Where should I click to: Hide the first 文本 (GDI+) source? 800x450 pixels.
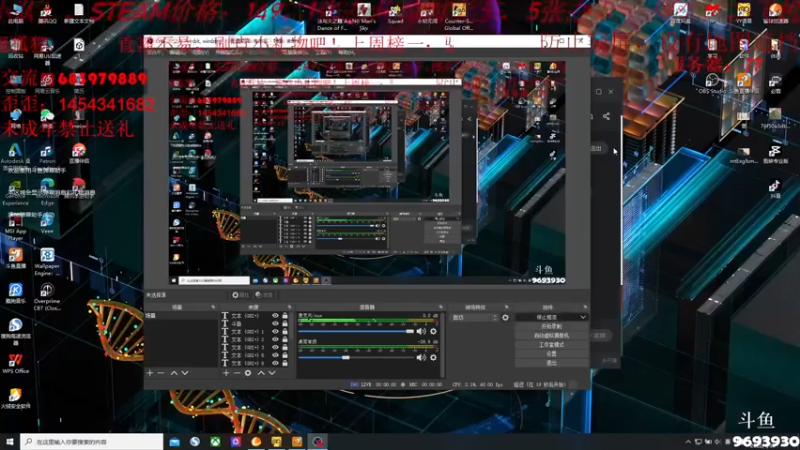275,316
